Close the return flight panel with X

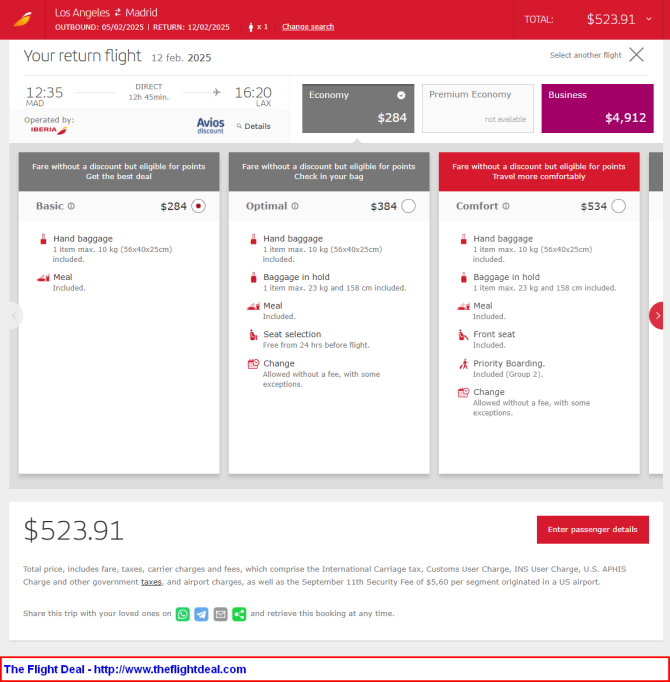(x=636, y=55)
